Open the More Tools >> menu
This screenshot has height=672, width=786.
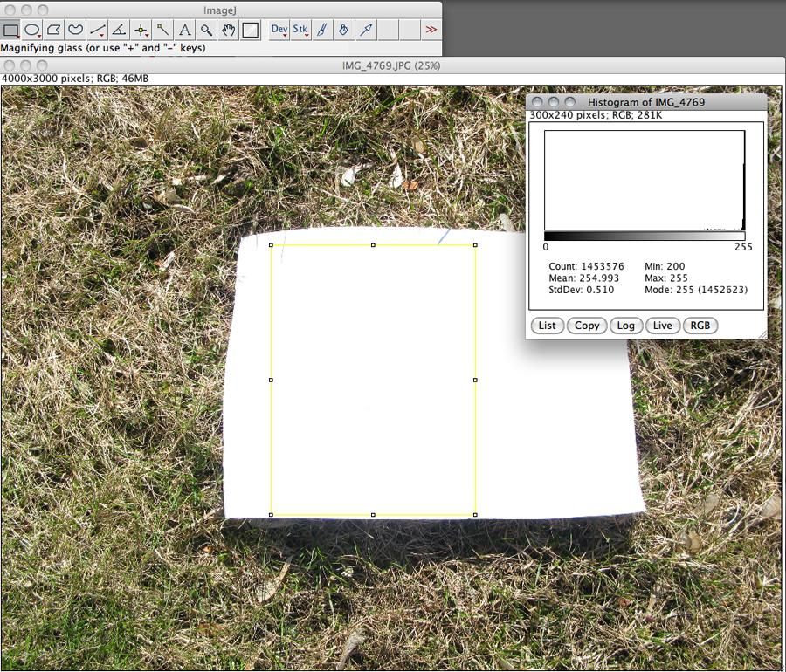coord(431,30)
